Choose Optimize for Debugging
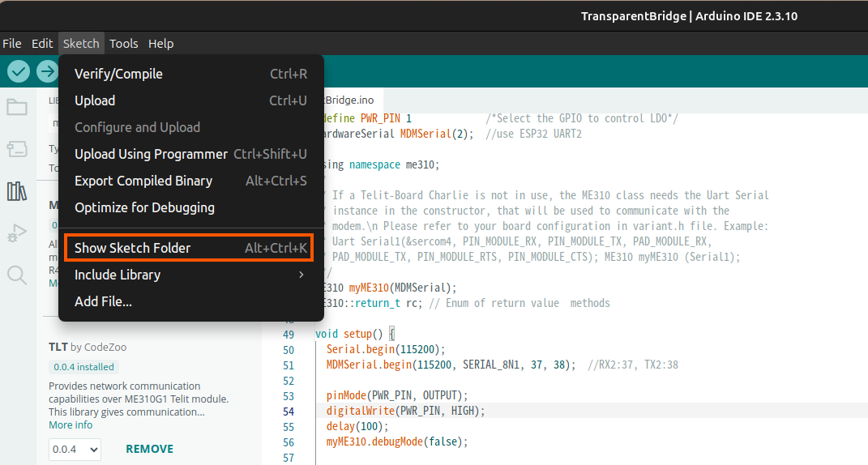 [191, 207]
